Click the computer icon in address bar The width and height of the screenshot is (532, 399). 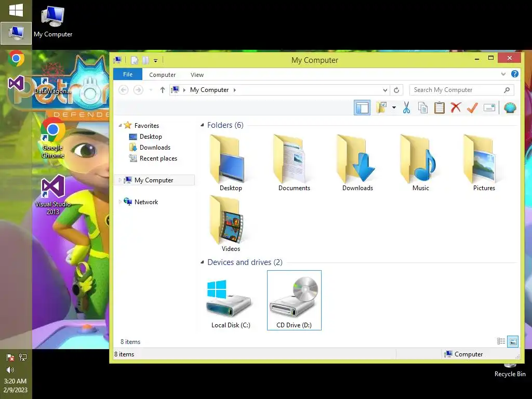point(175,90)
